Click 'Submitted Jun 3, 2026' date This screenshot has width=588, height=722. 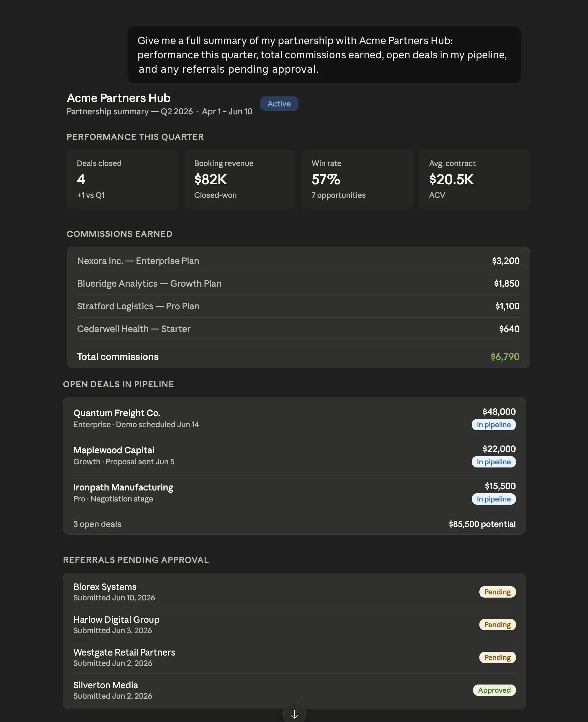click(x=112, y=630)
